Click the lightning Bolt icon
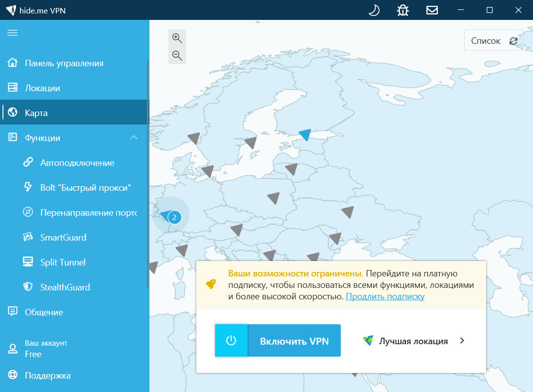Screen dimensions: 533x392 (28, 187)
